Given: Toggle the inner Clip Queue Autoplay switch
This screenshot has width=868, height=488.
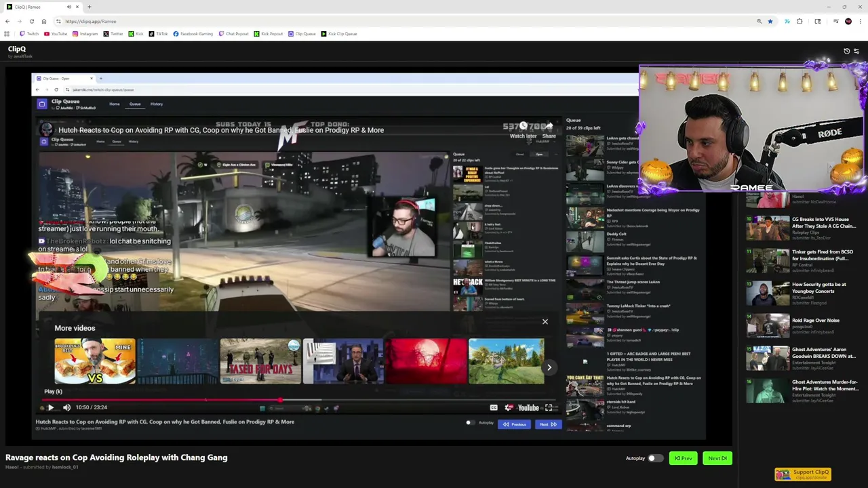Looking at the screenshot, I should [x=470, y=423].
